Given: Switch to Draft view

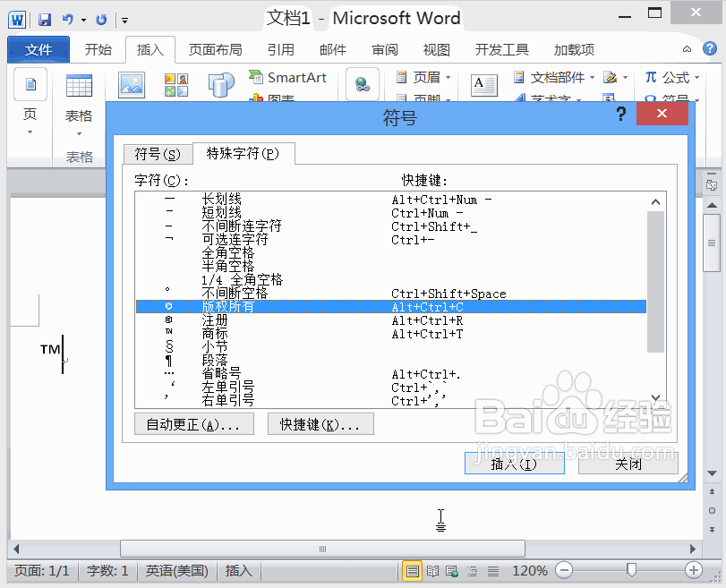Looking at the screenshot, I should click(x=493, y=571).
